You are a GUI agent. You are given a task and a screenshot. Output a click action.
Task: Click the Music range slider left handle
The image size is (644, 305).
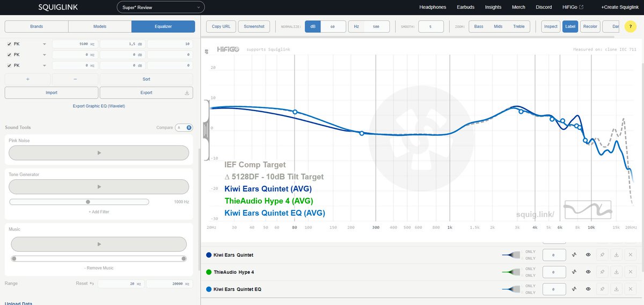coord(14,259)
